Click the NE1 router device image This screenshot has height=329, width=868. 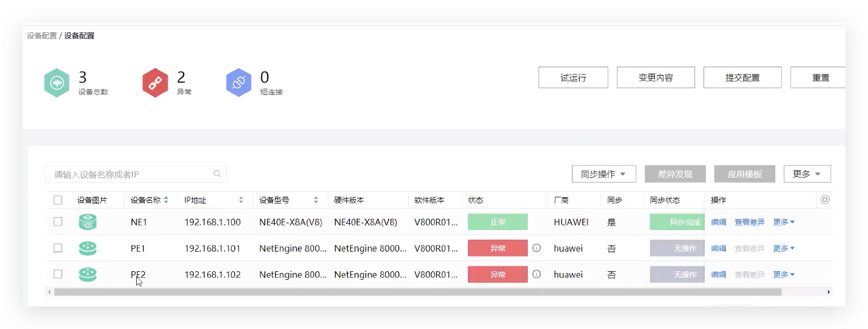(x=88, y=222)
